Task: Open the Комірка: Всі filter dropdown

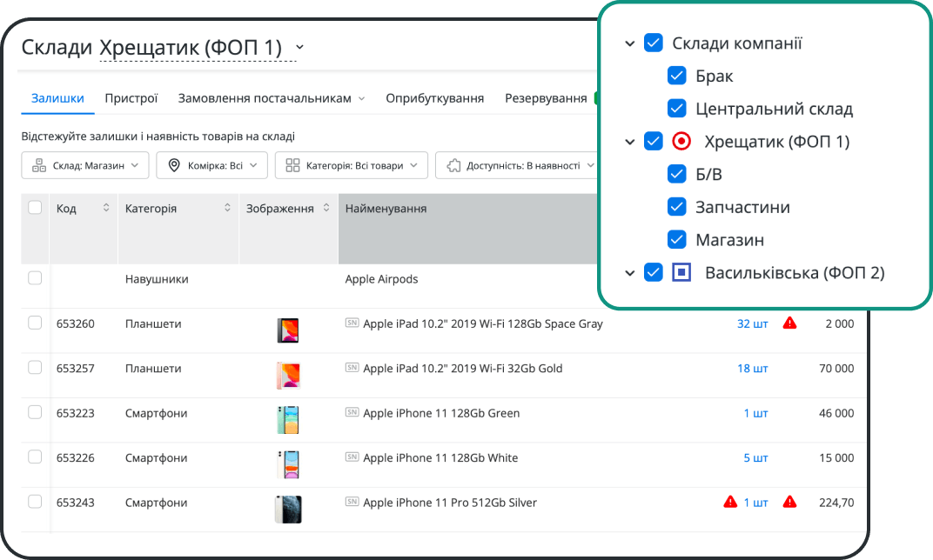Action: click(x=211, y=165)
